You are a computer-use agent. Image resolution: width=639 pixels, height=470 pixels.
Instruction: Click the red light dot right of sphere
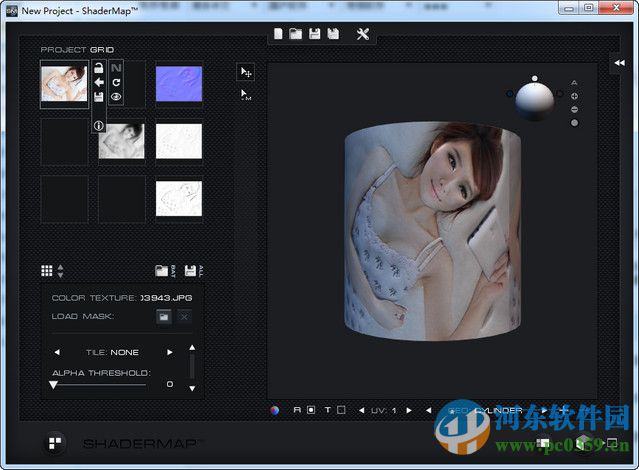point(560,94)
